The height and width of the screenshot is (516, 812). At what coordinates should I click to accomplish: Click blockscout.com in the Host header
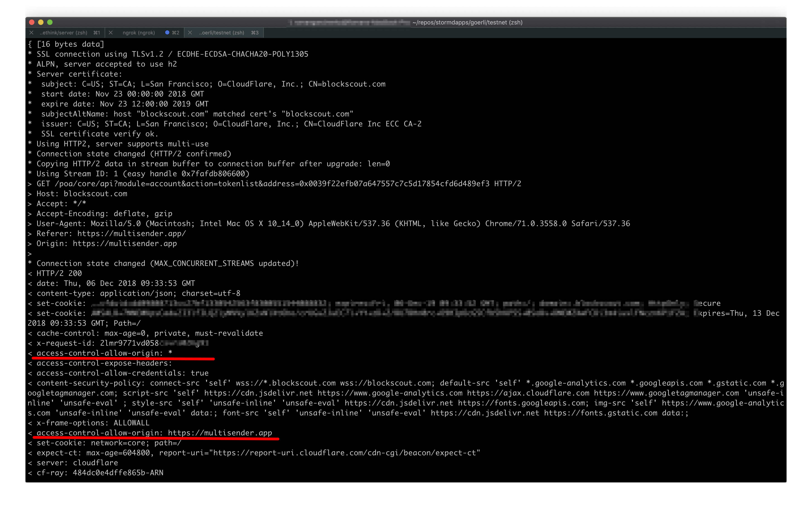pyautogui.click(x=95, y=193)
